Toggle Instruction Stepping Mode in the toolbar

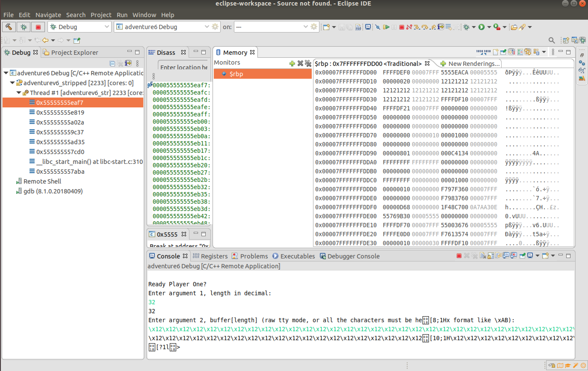(x=440, y=27)
